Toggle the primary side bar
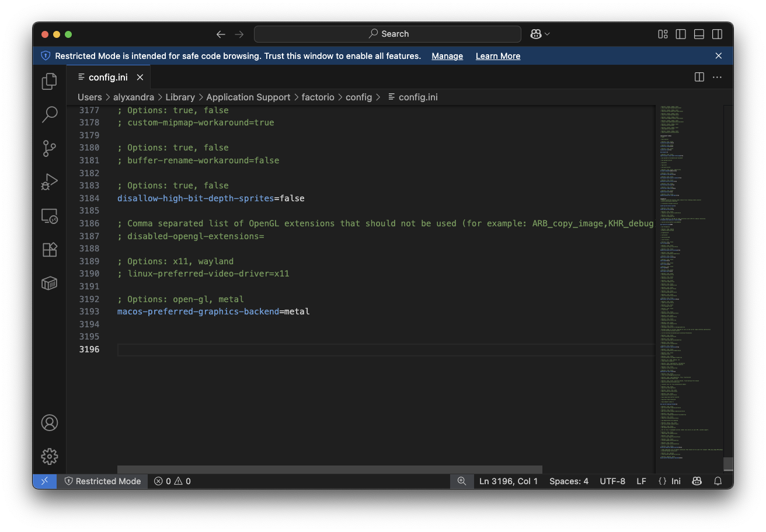Image resolution: width=766 pixels, height=532 pixels. click(681, 34)
